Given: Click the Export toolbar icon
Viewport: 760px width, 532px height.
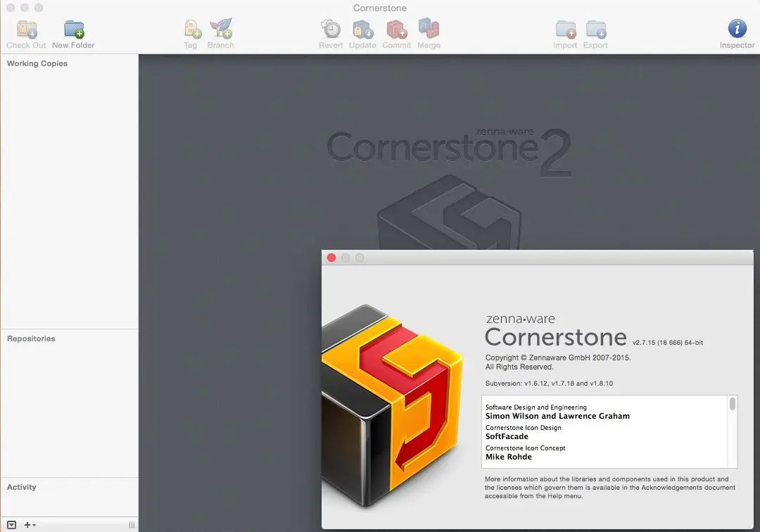Looking at the screenshot, I should click(596, 30).
